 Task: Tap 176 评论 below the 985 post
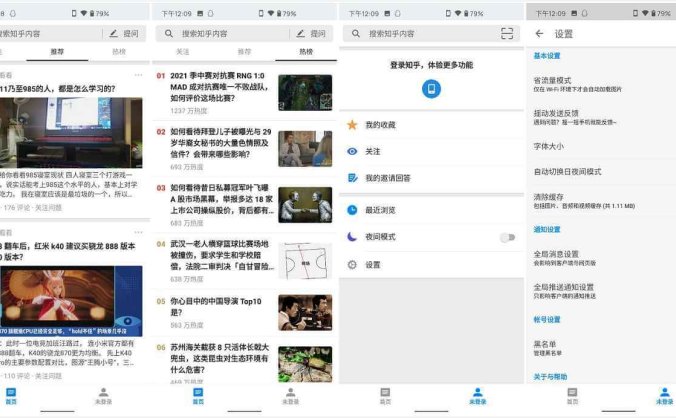pyautogui.click(x=17, y=208)
